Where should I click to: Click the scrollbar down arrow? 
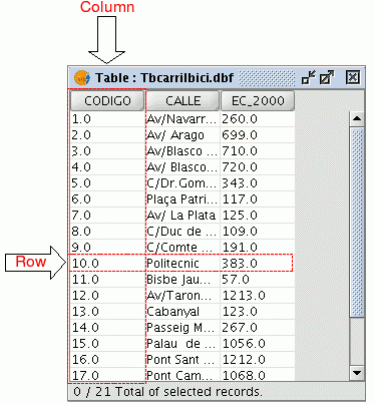[357, 373]
